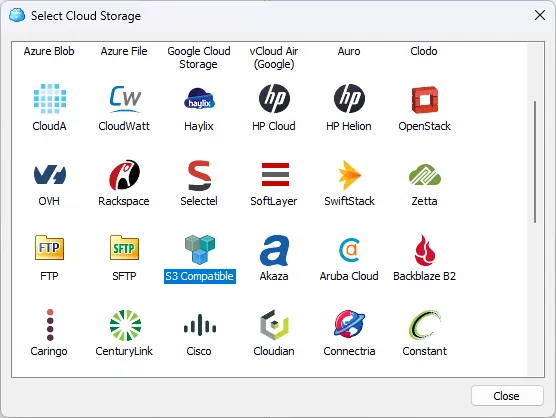556x418 pixels.
Task: Choose the HP Helion icon
Action: 349,99
